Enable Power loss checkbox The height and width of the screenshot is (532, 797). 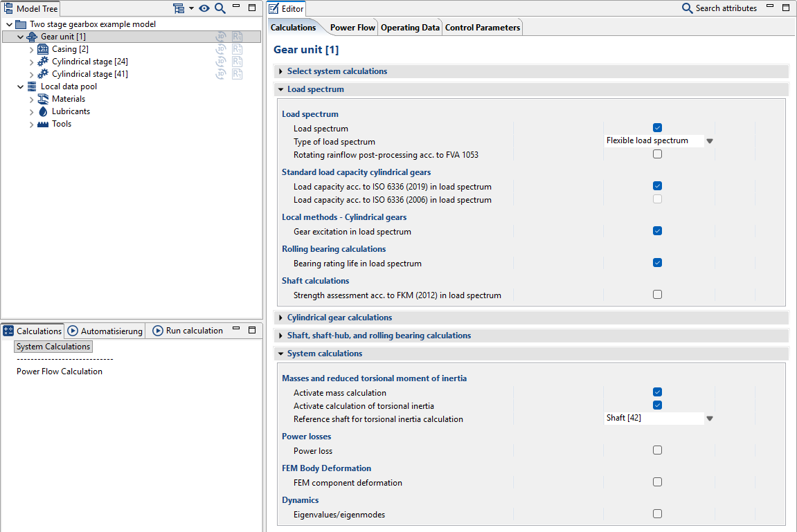click(657, 450)
